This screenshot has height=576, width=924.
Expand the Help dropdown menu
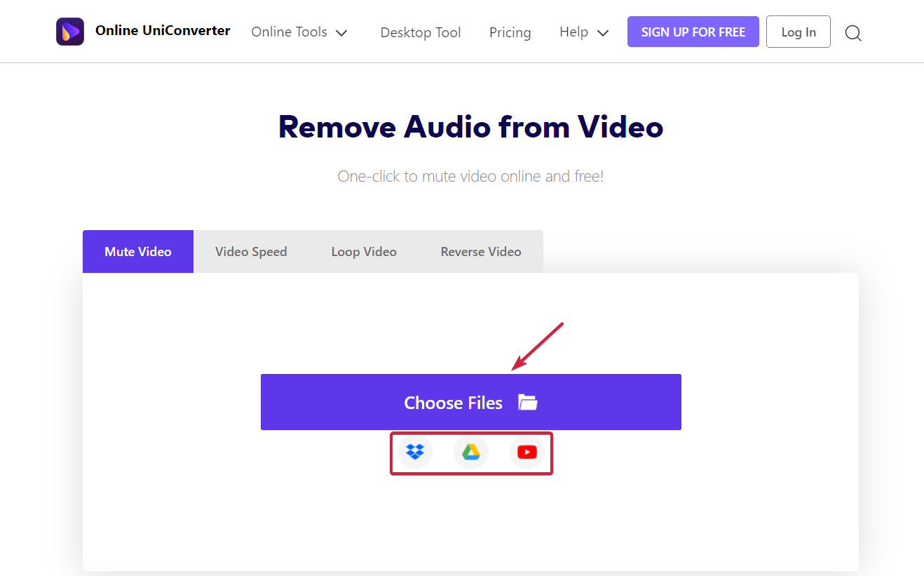click(x=584, y=32)
